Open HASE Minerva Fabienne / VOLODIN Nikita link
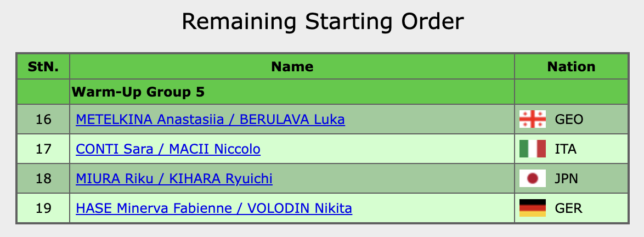644x237 pixels. click(x=214, y=208)
